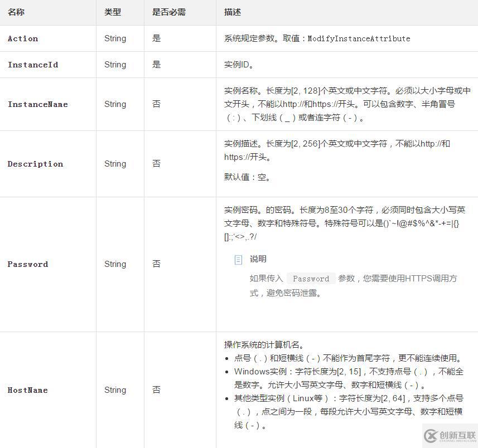Click the InstanceId parameter name

pyautogui.click(x=33, y=65)
